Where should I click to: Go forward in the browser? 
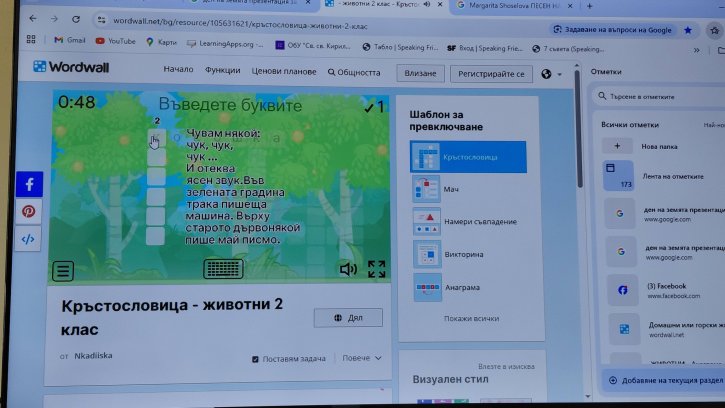(54, 19)
